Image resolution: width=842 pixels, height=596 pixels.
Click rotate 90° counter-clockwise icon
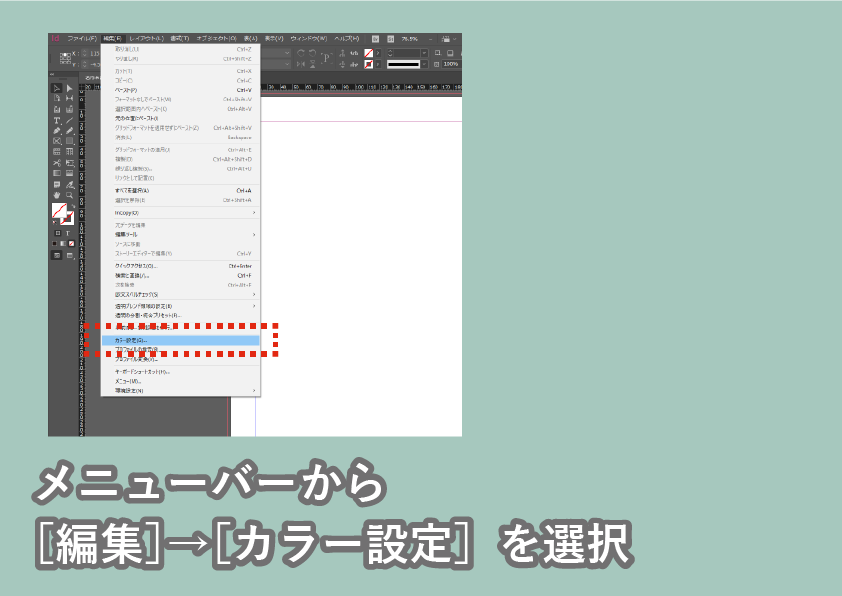[x=313, y=53]
